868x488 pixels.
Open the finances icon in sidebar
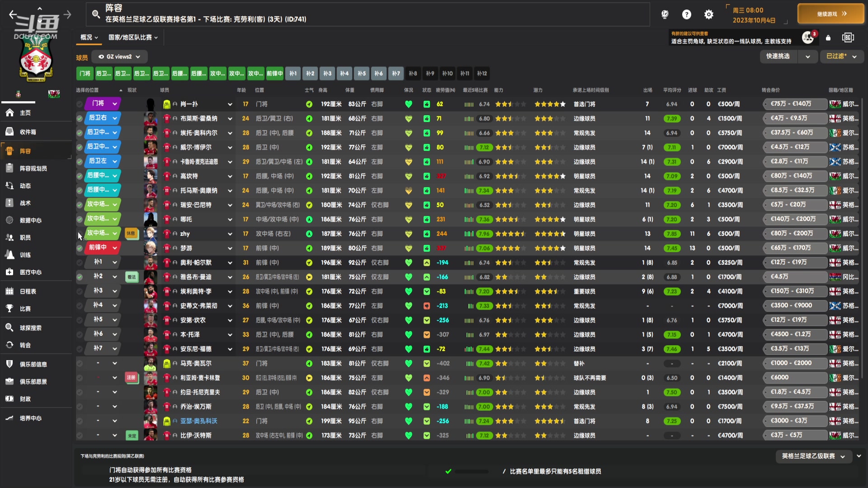[x=9, y=399]
